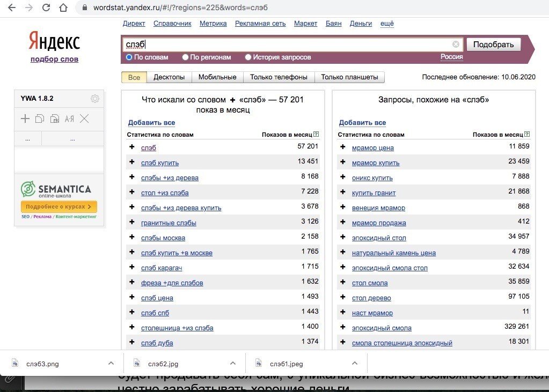Select 'По регионам' radio button
Viewport: 549px width, 392px height.
(185, 57)
